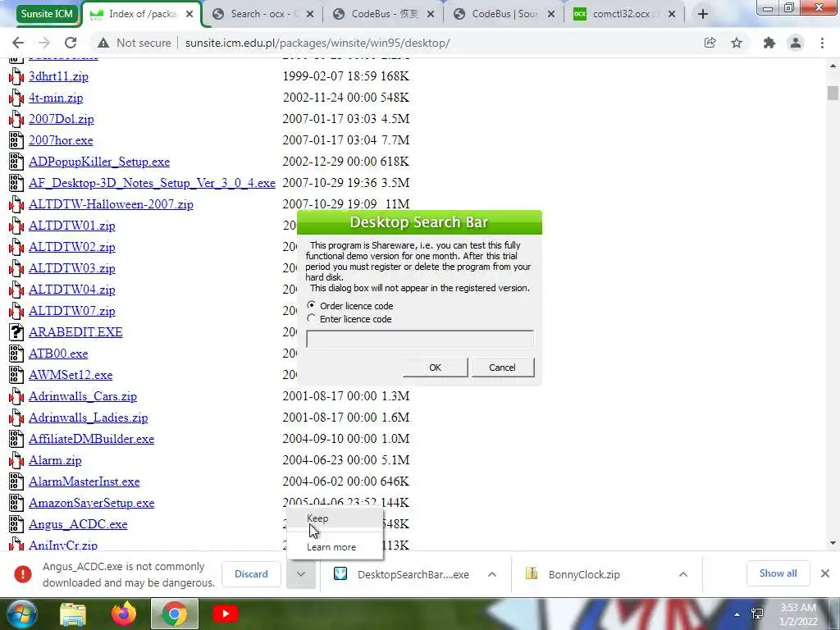This screenshot has width=840, height=630.
Task: Open File Explorer from the taskbar
Action: click(73, 614)
